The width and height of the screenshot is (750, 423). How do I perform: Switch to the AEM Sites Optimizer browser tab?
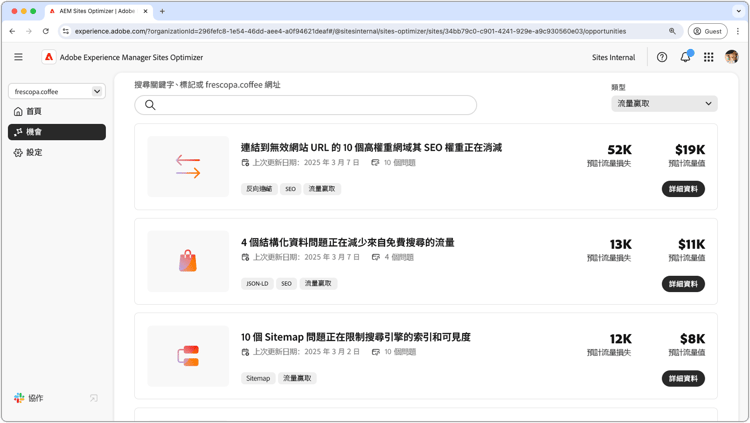(x=99, y=11)
